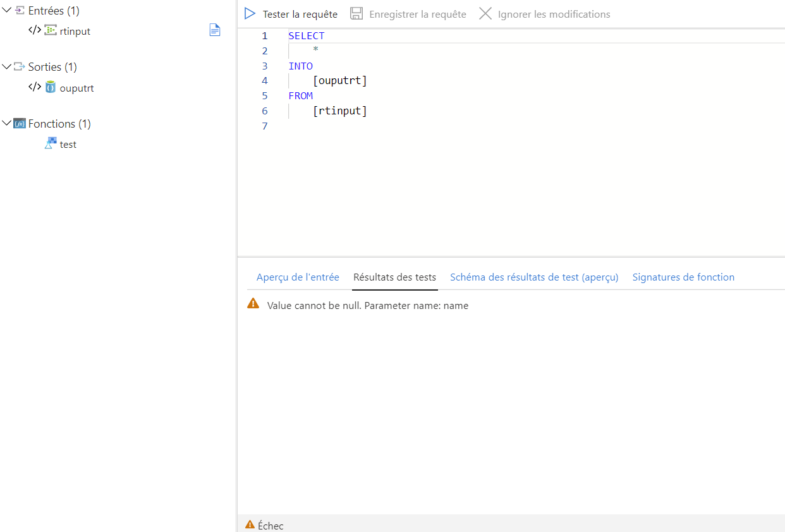Open the sample data file icon beside rtinput
The width and height of the screenshot is (785, 532).
[215, 30]
